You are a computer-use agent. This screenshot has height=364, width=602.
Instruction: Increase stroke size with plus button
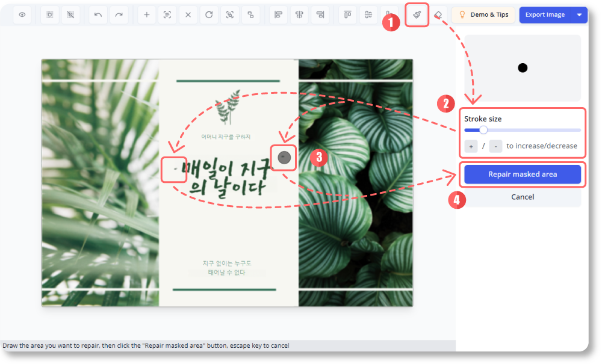tap(471, 146)
